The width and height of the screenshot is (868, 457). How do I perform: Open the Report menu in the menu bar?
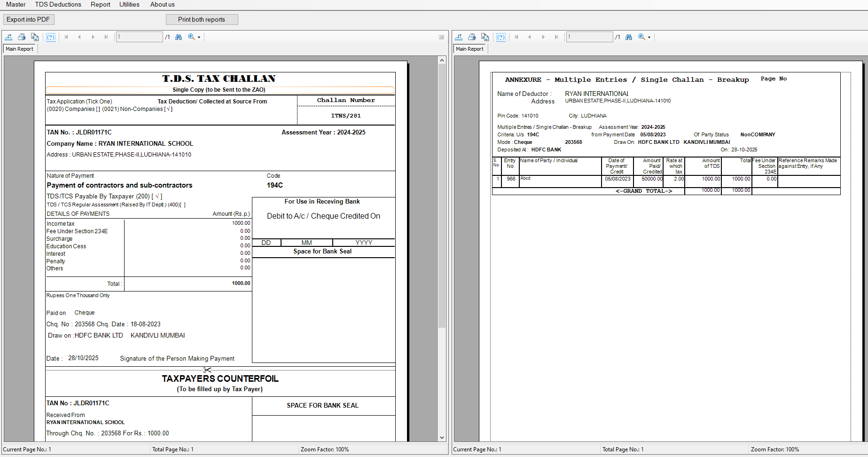point(100,4)
